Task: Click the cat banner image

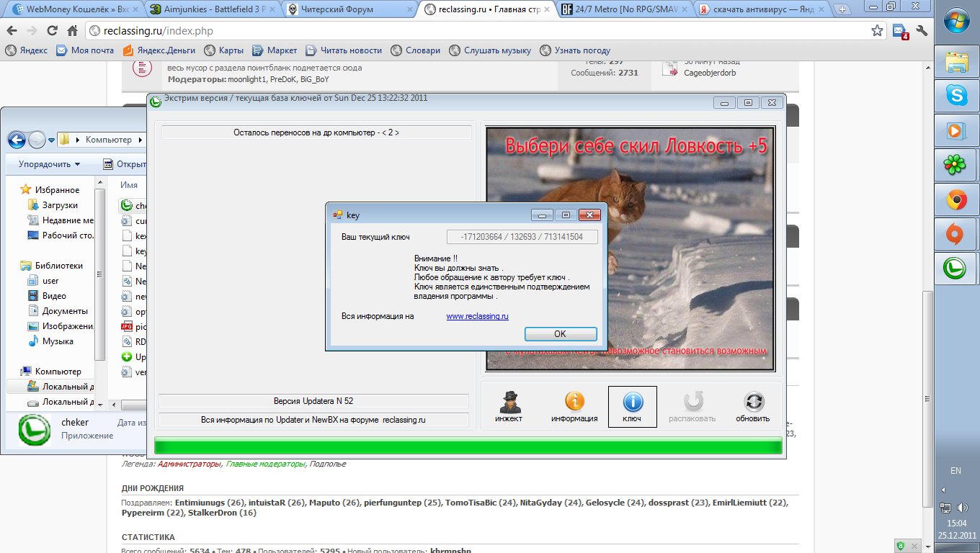Action: pyautogui.click(x=631, y=249)
